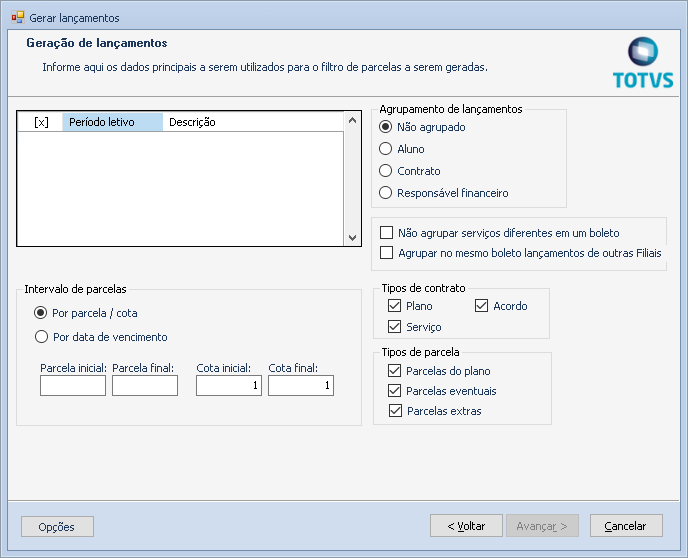The image size is (688, 558).
Task: Go back with the Voltar button
Action: 466,526
